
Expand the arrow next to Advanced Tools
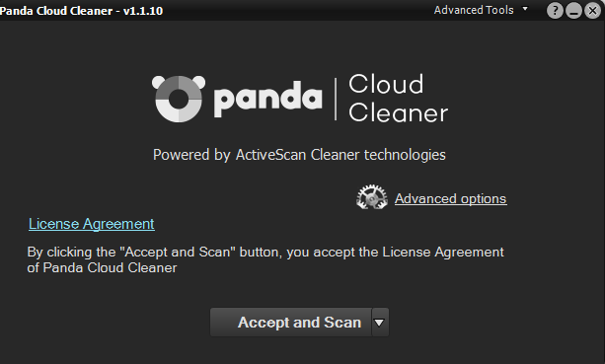tap(525, 9)
